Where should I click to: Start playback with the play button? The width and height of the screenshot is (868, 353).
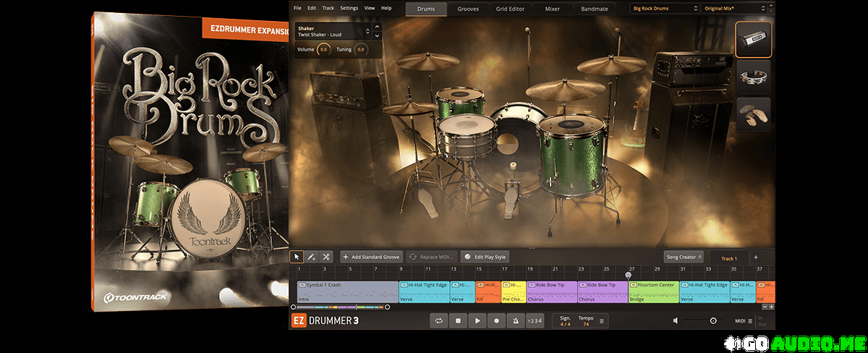(x=477, y=320)
